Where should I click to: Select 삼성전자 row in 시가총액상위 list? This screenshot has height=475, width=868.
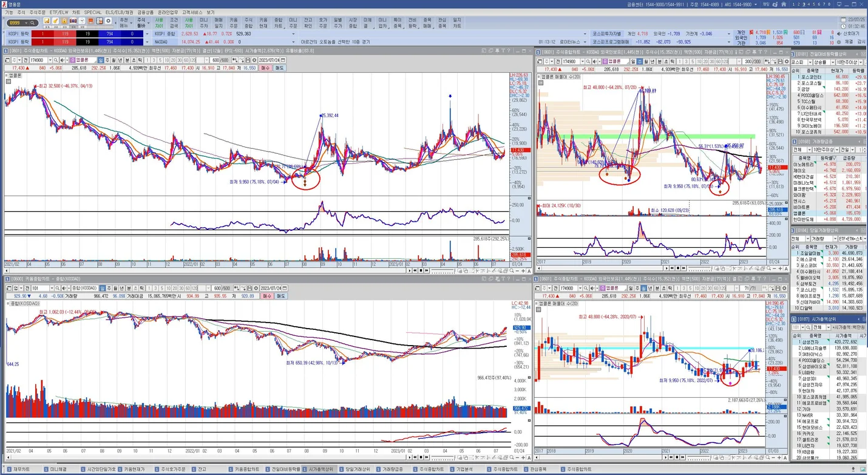click(x=829, y=342)
